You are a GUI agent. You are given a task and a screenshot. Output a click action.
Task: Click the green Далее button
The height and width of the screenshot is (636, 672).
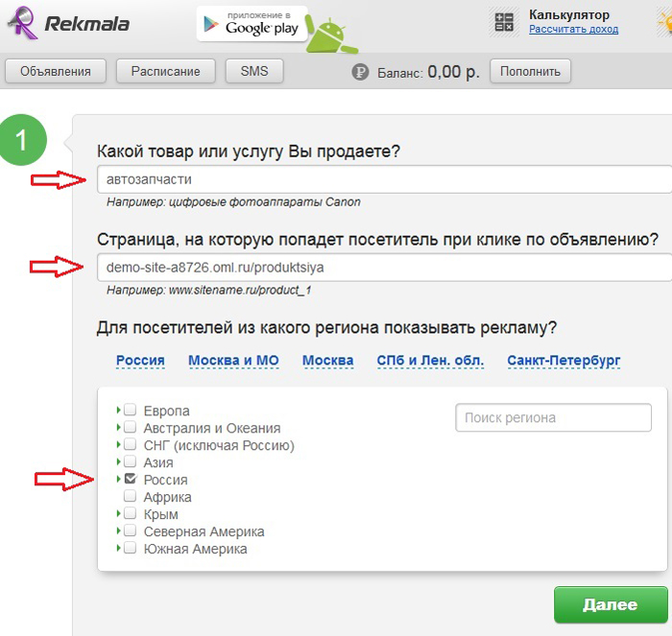pos(611,604)
